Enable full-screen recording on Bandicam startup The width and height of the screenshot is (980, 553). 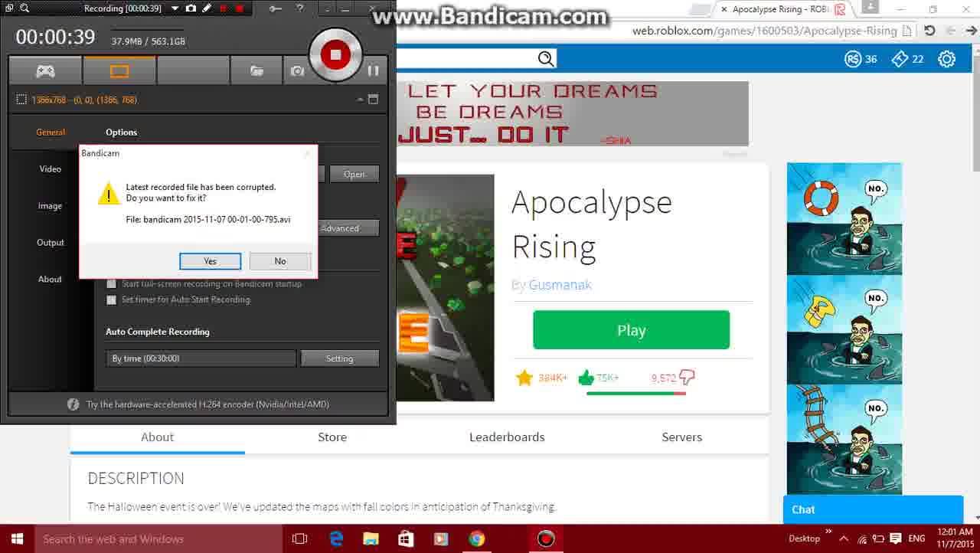pos(112,283)
